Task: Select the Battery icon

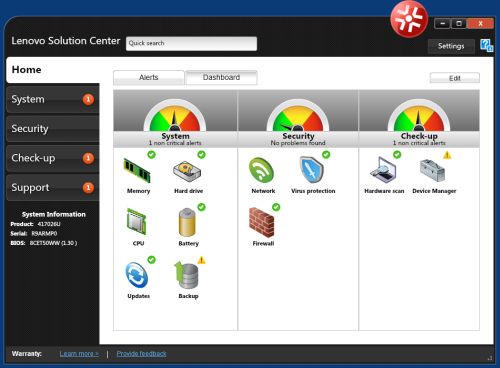Action: [187, 222]
